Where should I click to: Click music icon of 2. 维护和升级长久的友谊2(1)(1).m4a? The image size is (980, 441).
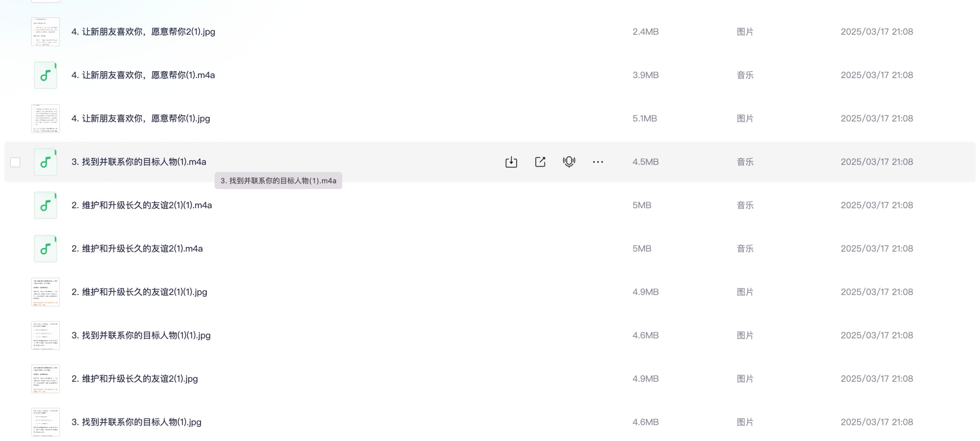(46, 205)
